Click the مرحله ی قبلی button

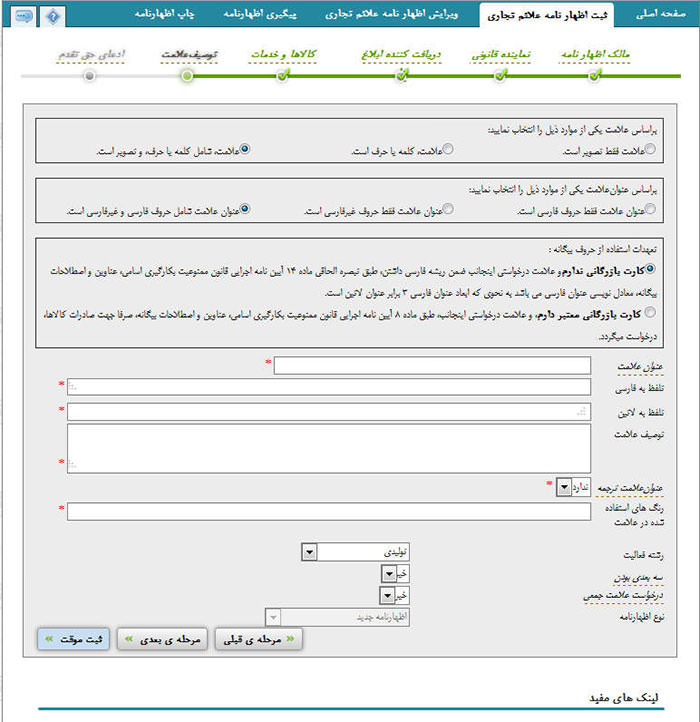point(259,639)
